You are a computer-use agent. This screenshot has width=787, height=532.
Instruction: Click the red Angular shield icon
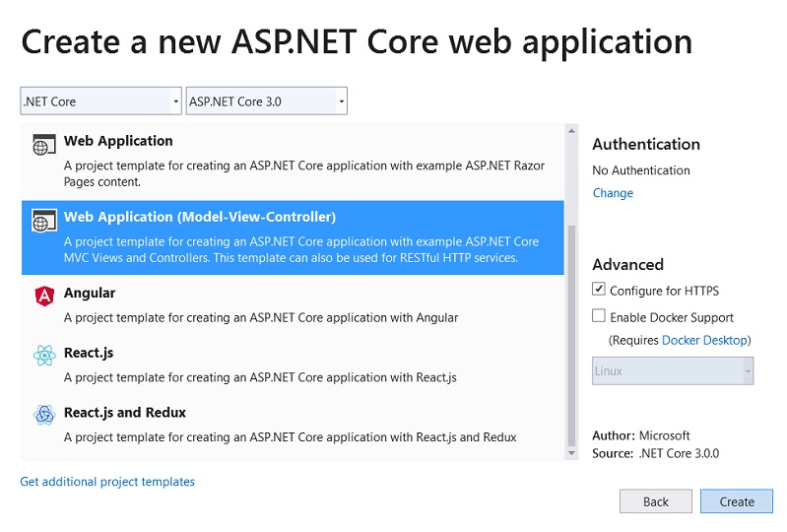(44, 297)
